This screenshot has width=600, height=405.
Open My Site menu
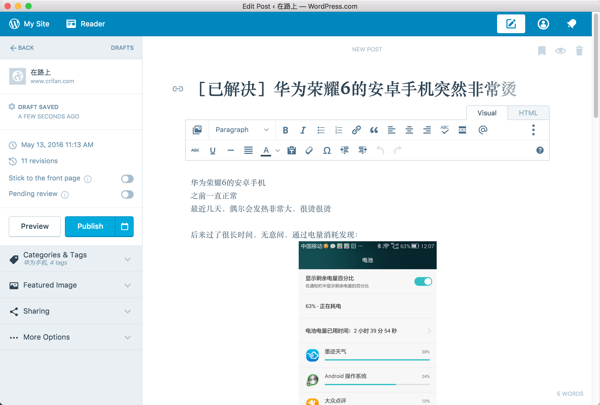pyautogui.click(x=29, y=24)
